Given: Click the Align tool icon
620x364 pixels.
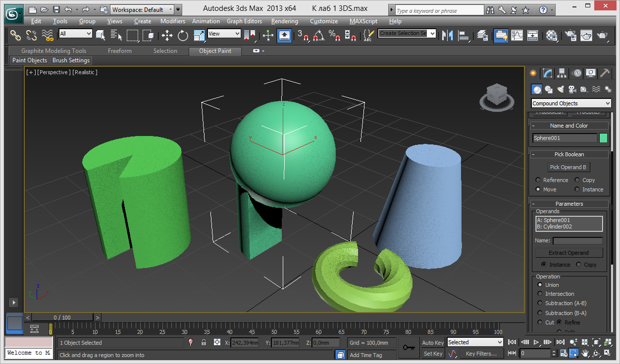Looking at the screenshot, I should pyautogui.click(x=464, y=35).
